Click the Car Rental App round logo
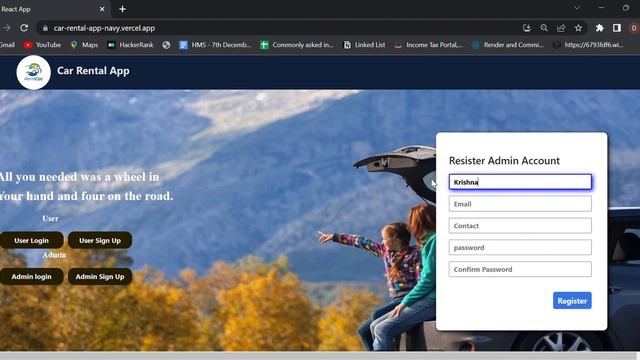640x360 pixels. coord(33,72)
